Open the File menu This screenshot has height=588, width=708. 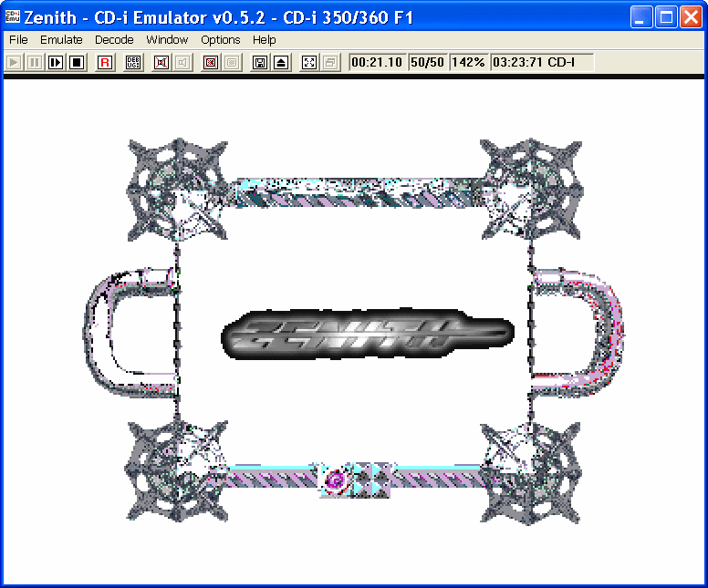(x=18, y=40)
